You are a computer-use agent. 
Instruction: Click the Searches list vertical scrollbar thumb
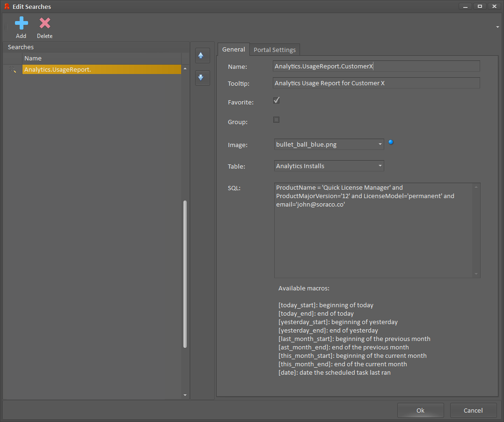185,274
